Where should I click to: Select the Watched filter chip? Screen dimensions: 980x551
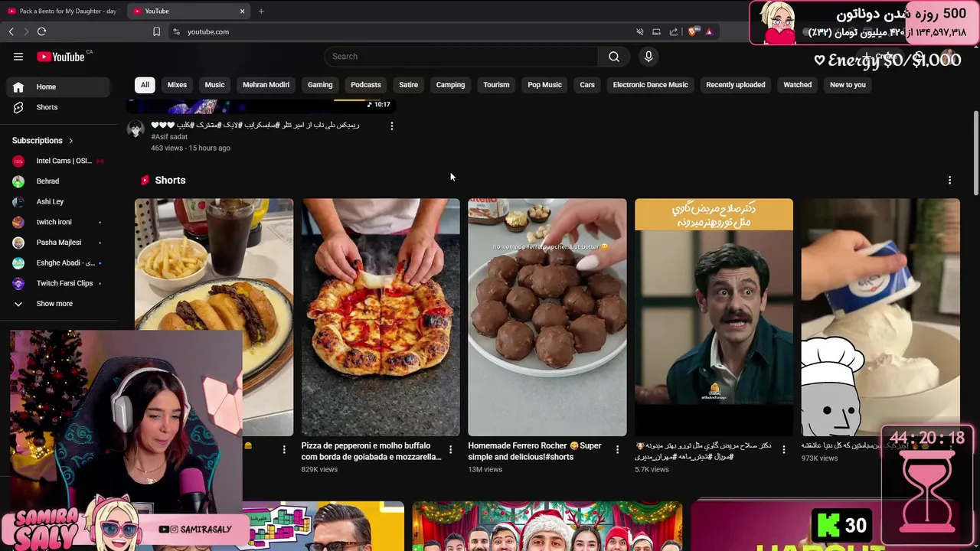coord(797,85)
